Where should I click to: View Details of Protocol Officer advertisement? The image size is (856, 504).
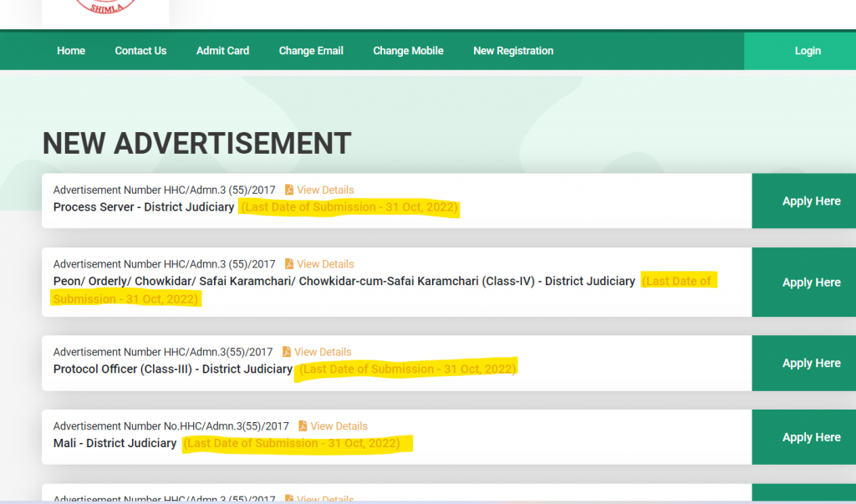[x=323, y=352]
